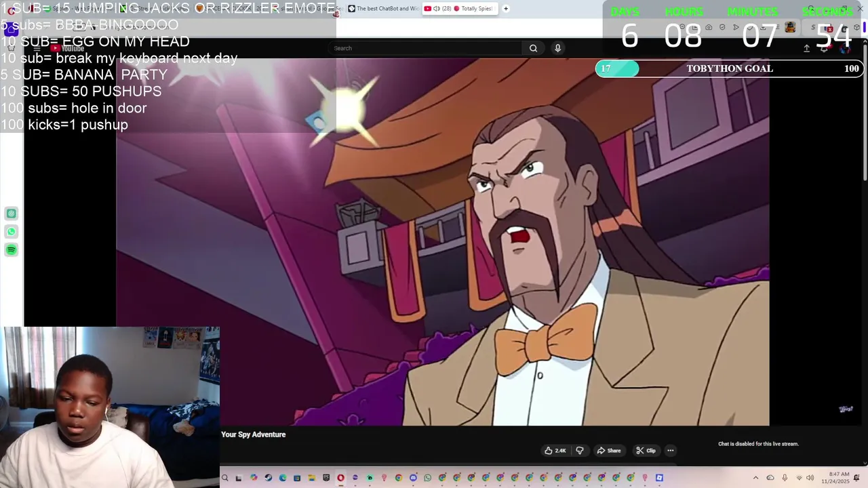
Task: Launch Roblox from the taskbar
Action: point(659,478)
